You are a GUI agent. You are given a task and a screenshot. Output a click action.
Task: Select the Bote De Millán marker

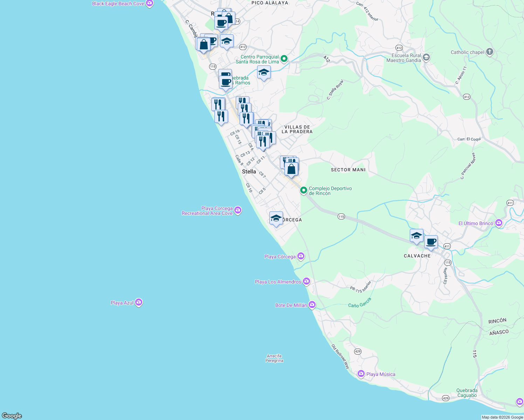click(x=311, y=304)
